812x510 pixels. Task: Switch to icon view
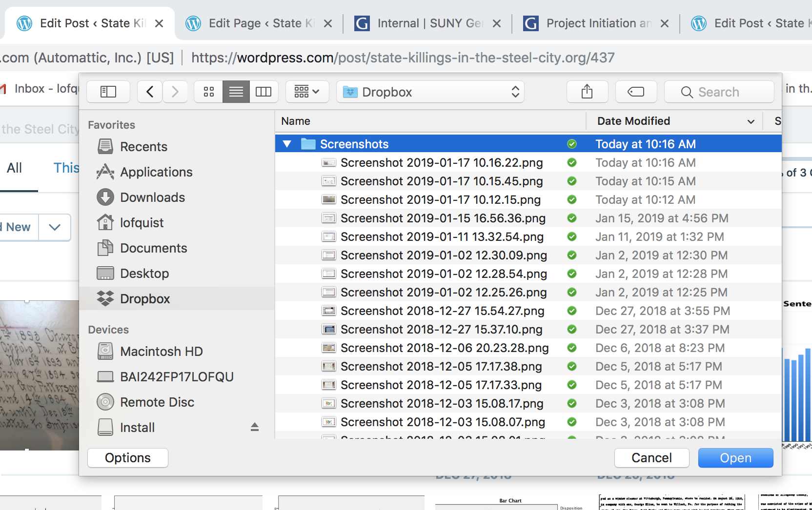pyautogui.click(x=209, y=92)
